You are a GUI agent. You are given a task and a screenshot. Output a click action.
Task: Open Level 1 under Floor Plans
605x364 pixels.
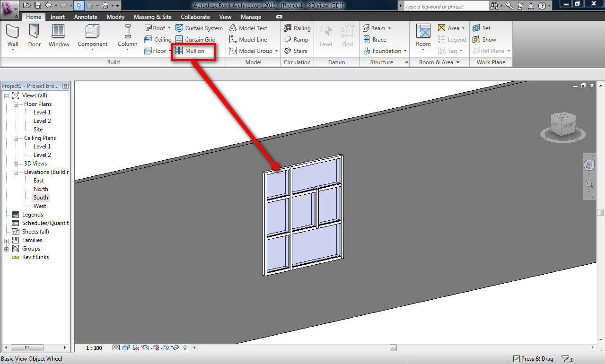click(42, 113)
